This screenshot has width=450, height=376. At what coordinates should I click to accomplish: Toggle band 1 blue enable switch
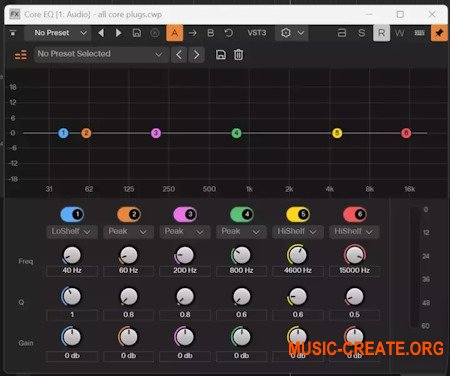point(72,214)
